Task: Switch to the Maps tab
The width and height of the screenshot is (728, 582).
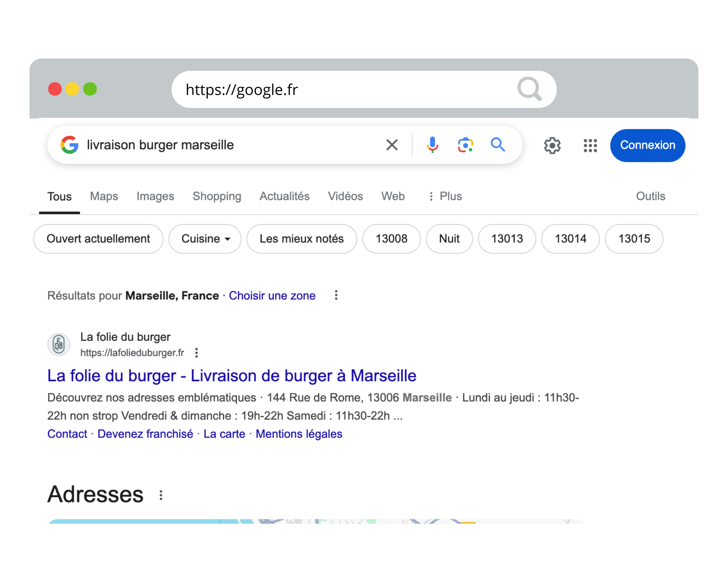Action: (104, 196)
